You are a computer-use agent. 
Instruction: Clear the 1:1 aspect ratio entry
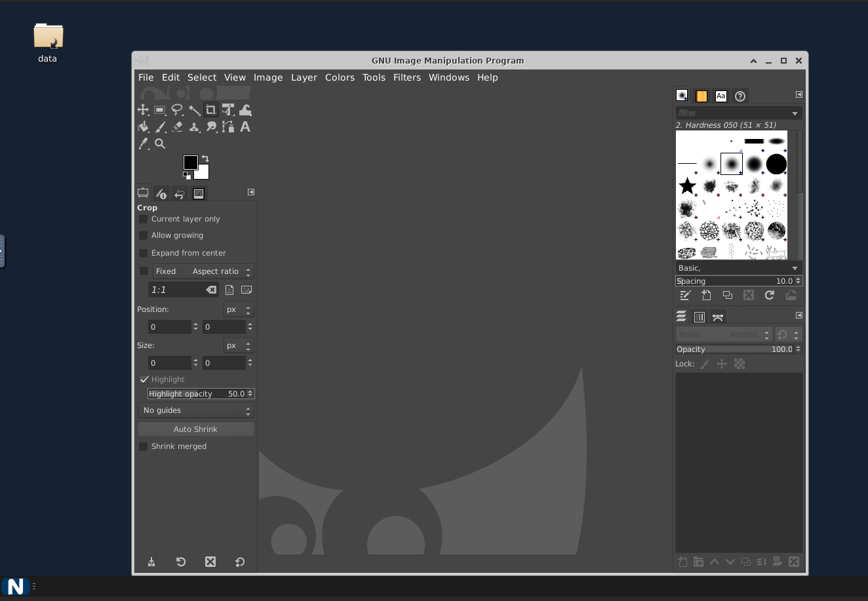tap(211, 290)
